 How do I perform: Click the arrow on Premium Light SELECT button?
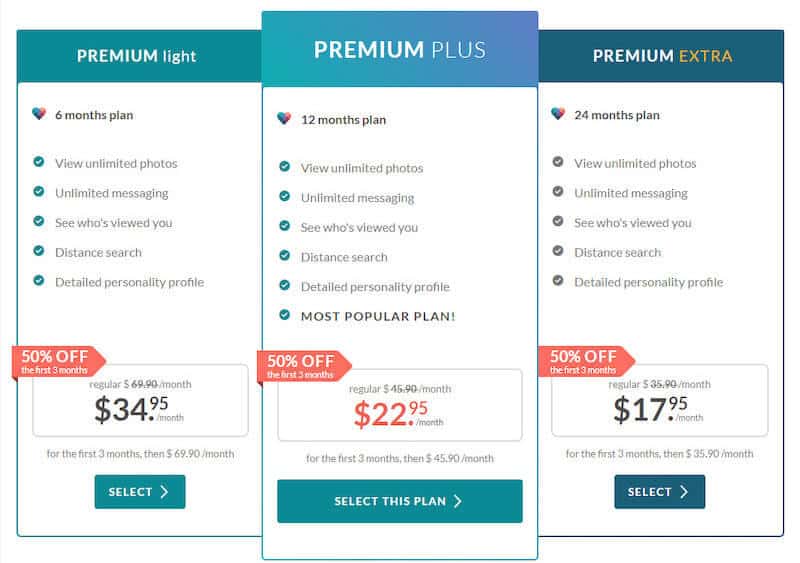pyautogui.click(x=164, y=492)
